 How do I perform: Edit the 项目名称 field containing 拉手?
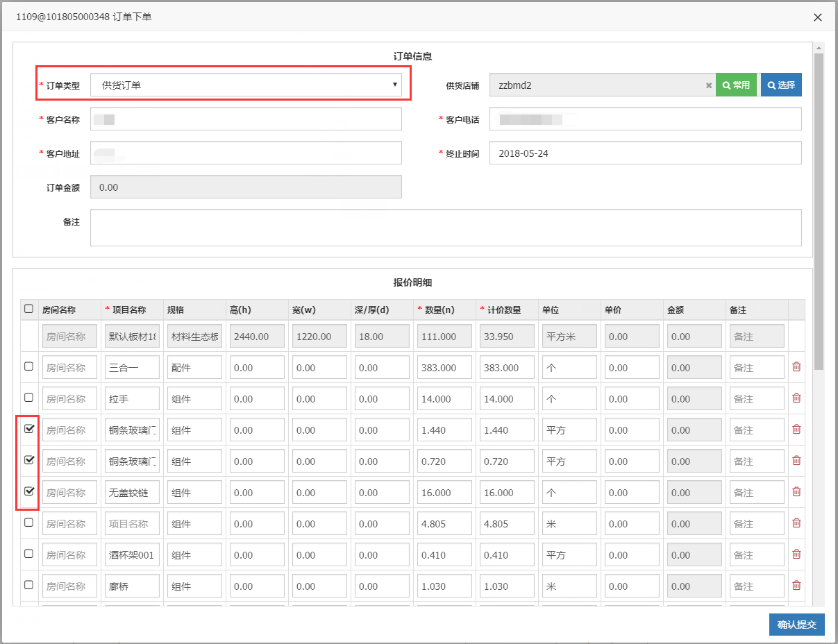(132, 399)
